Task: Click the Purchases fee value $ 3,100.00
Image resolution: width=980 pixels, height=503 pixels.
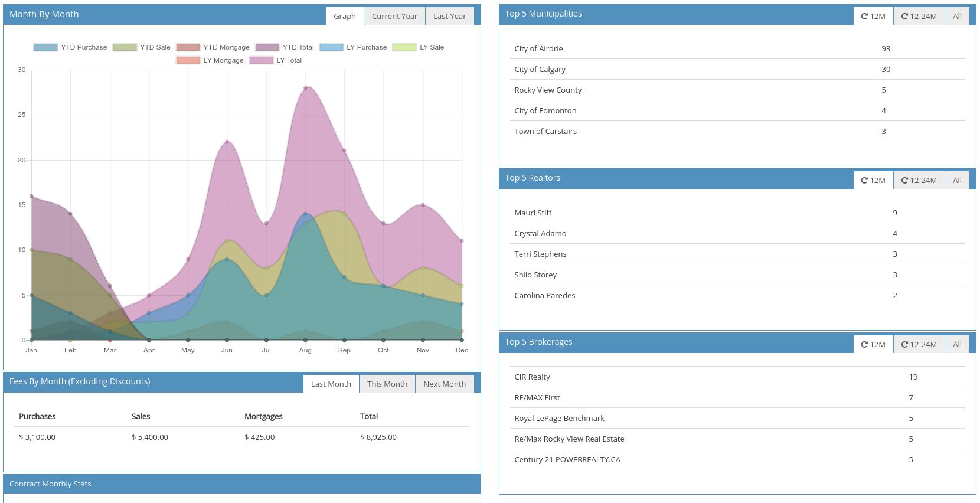Action: tap(37, 437)
